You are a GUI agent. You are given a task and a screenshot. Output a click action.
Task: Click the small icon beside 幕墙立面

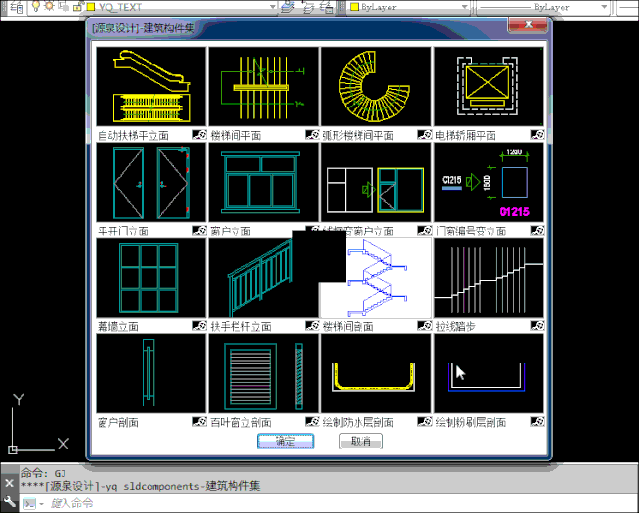point(199,326)
